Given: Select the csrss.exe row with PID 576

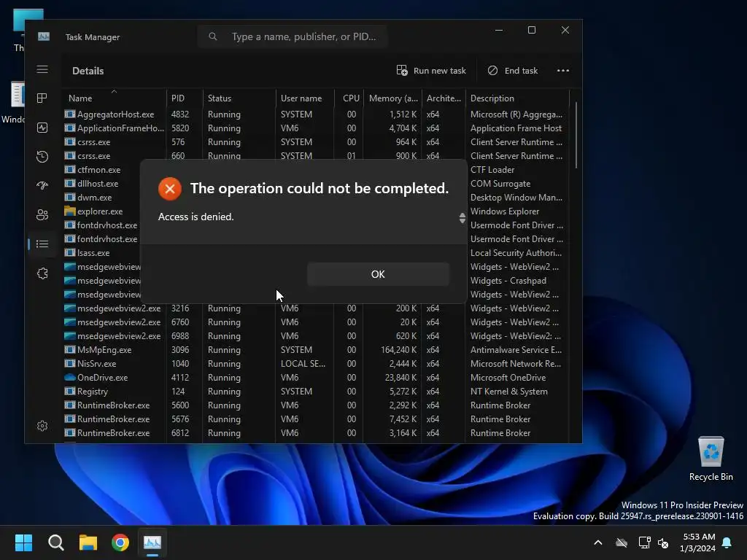Looking at the screenshot, I should [x=315, y=142].
